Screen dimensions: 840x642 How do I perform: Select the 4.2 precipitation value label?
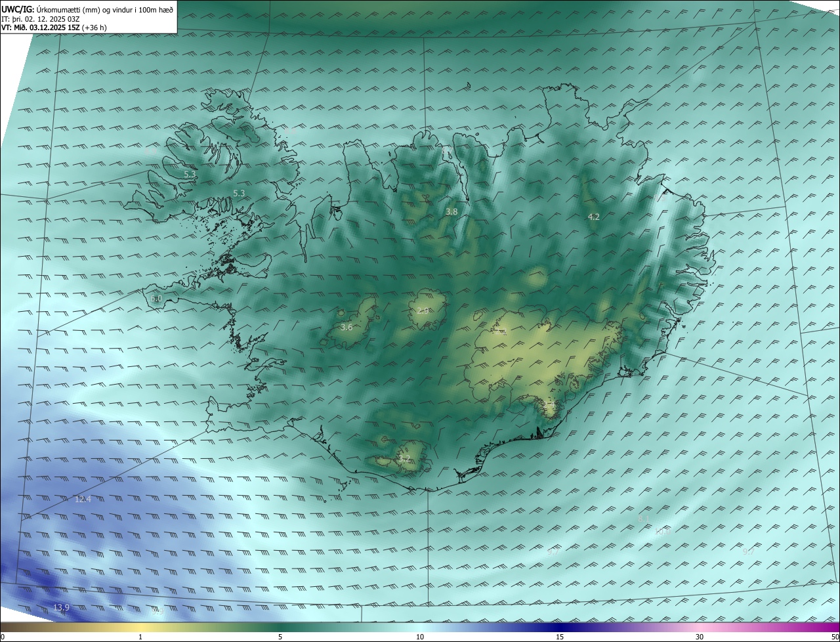593,217
